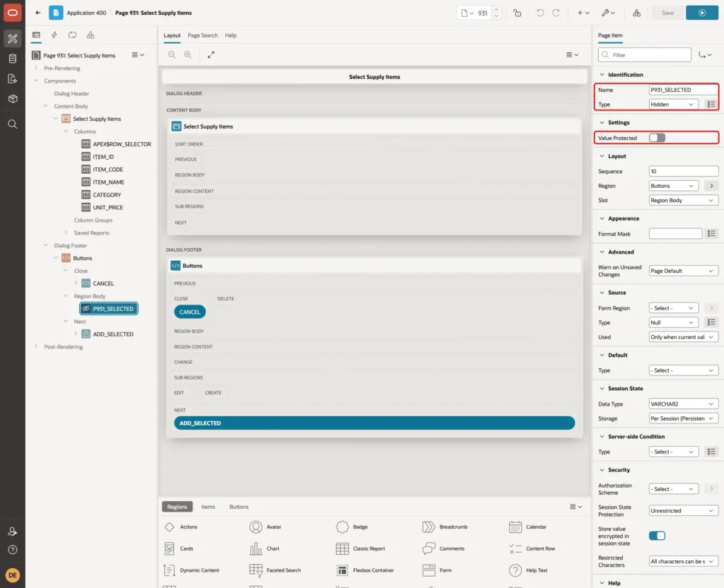Image resolution: width=724 pixels, height=588 pixels.
Task: Open the Help question mark icon
Action: coord(13,550)
